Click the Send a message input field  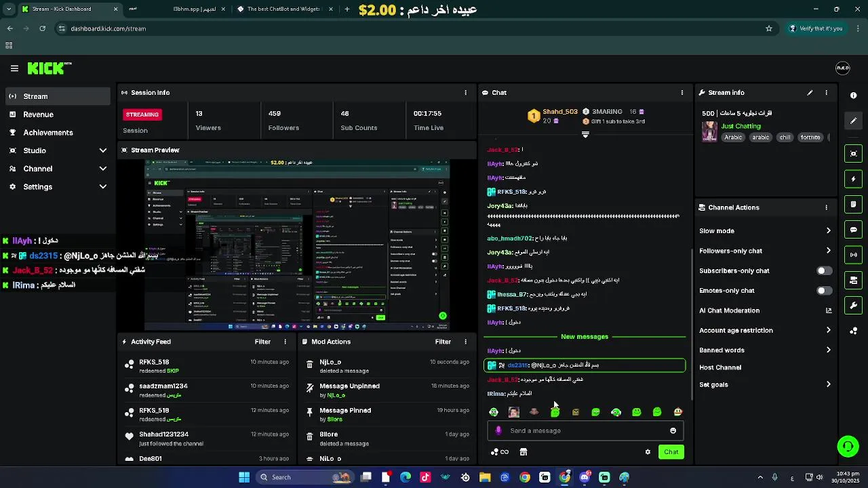click(x=587, y=430)
